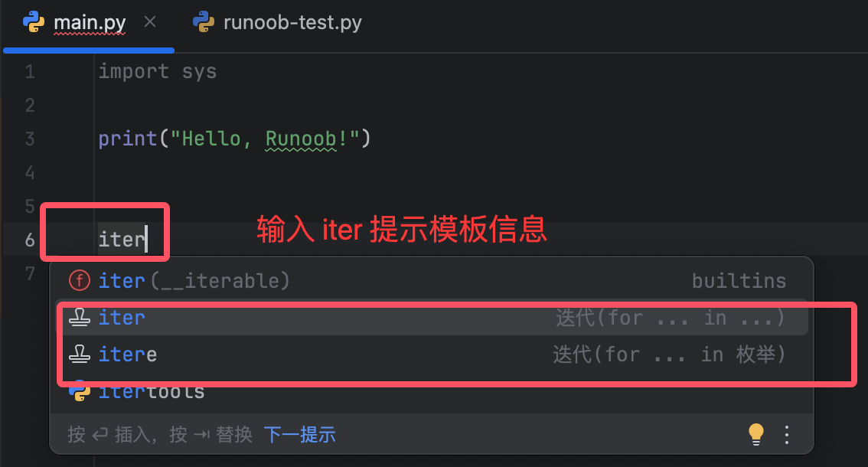
Task: Click the Python module icon beside itertools
Action: coord(79,391)
